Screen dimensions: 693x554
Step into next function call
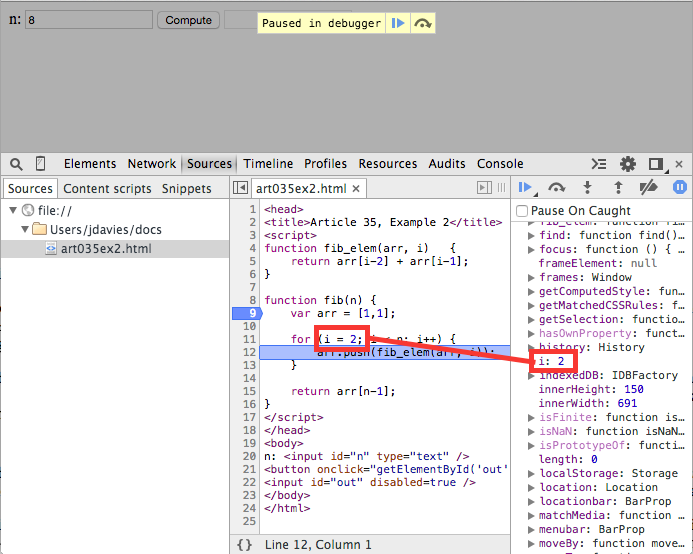(x=587, y=187)
